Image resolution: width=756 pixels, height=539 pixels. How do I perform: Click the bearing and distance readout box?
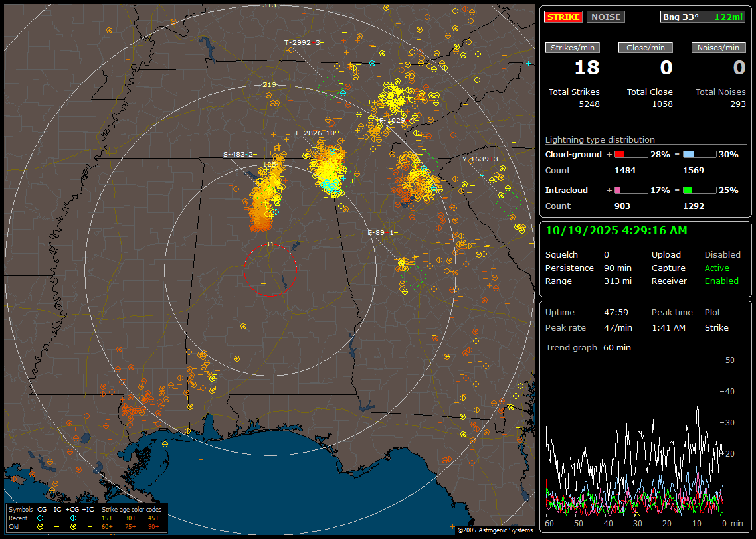click(x=703, y=17)
